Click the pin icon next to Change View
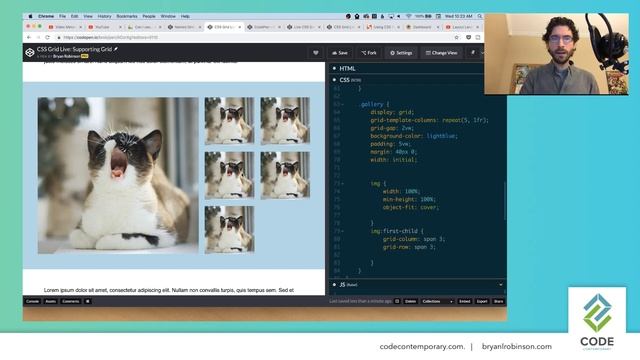This screenshot has width=640, height=360. [473, 53]
